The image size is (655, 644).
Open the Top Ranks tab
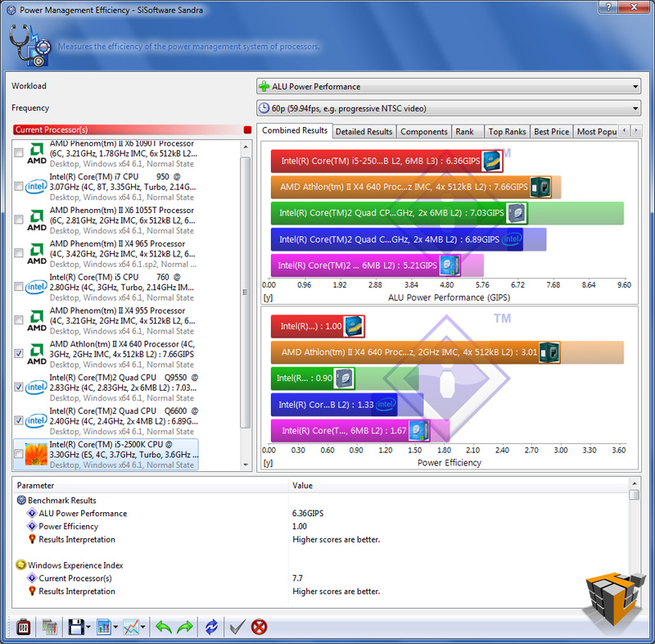click(x=507, y=132)
